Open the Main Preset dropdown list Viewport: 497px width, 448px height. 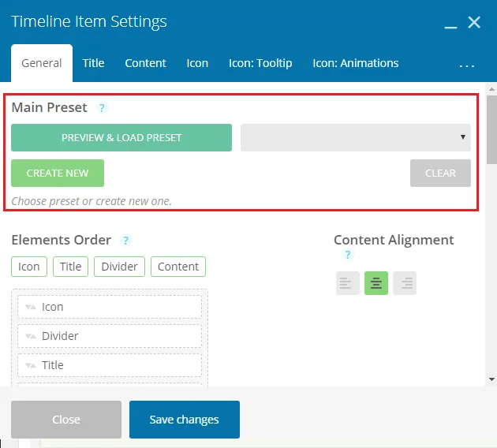coord(355,137)
